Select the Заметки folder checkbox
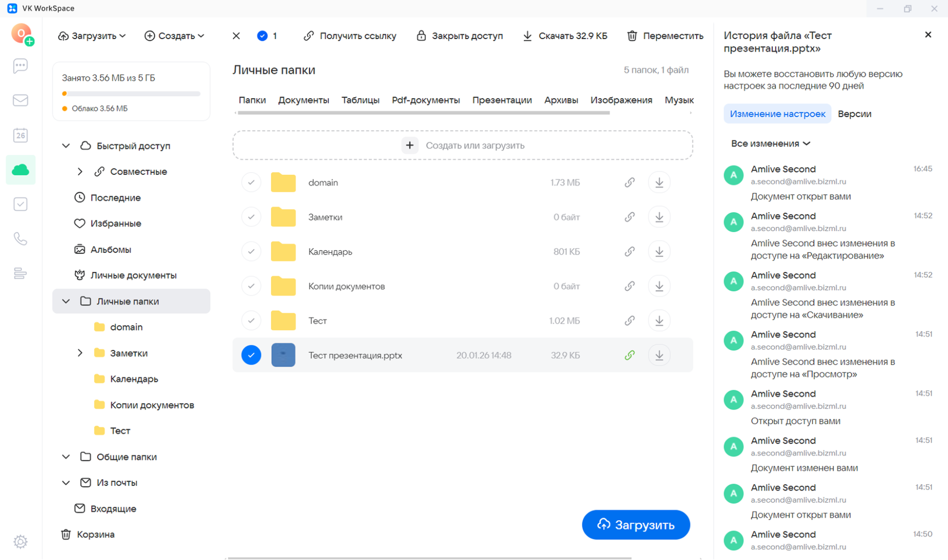Image resolution: width=948 pixels, height=560 pixels. click(251, 217)
